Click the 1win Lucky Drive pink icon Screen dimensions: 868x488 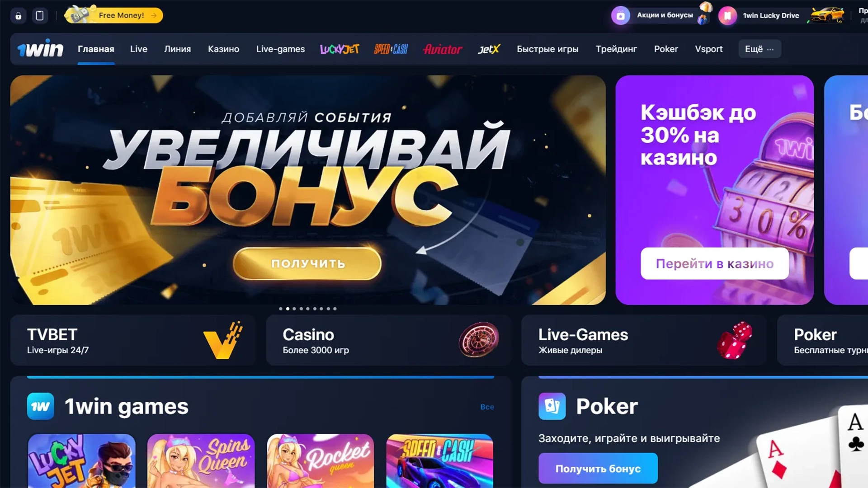pos(727,16)
